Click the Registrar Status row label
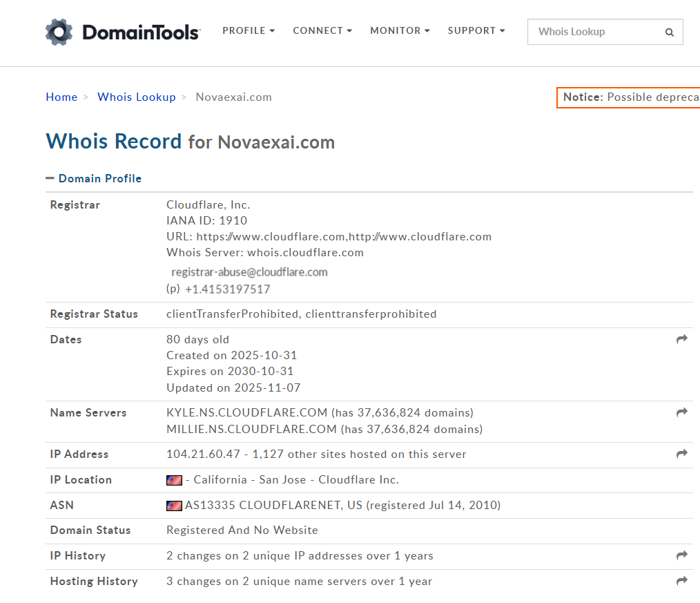This screenshot has width=700, height=603. (x=94, y=314)
